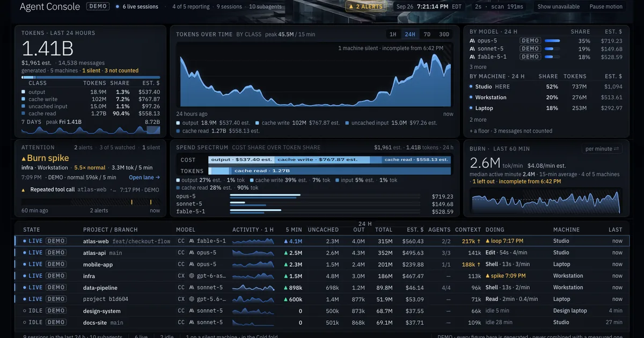Click the Anthropic logo in the data-pipeline row
Viewport: 644px width, 338px height.
192,288
